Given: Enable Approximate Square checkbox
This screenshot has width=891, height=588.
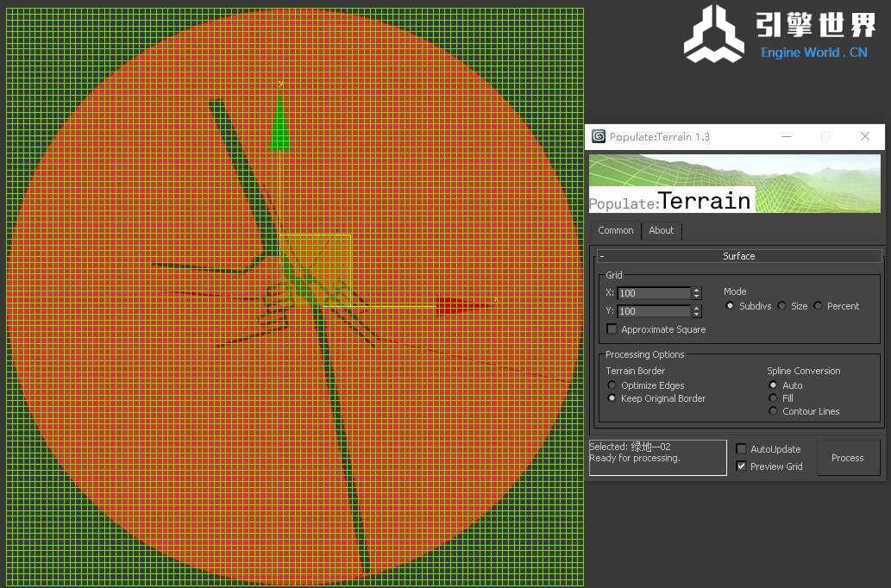Looking at the screenshot, I should pyautogui.click(x=612, y=329).
